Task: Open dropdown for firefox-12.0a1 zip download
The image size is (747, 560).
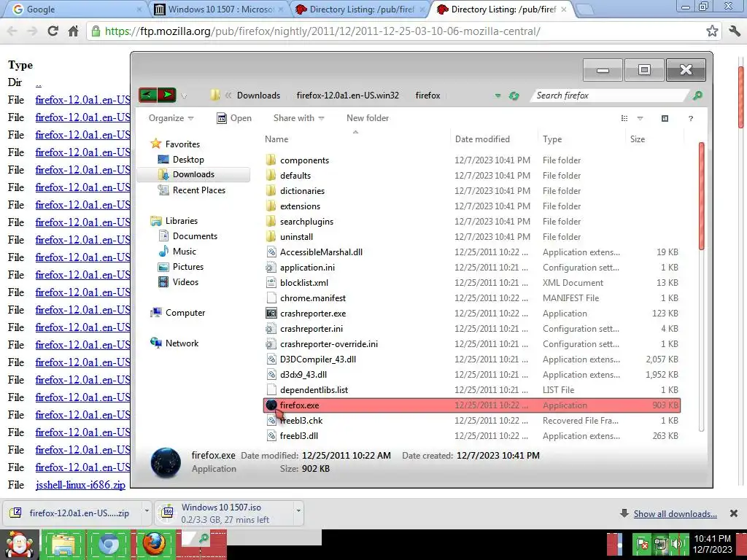Action: click(147, 511)
